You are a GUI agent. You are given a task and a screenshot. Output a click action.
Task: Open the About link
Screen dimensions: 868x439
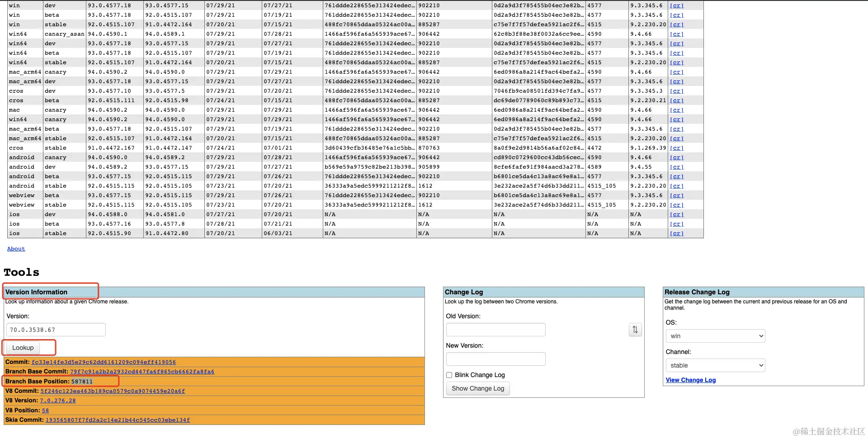click(16, 249)
